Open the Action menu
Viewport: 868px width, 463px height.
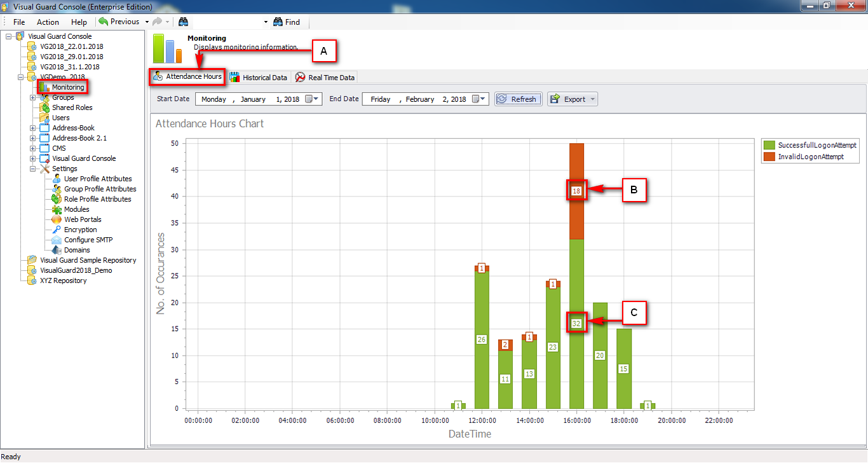click(48, 22)
